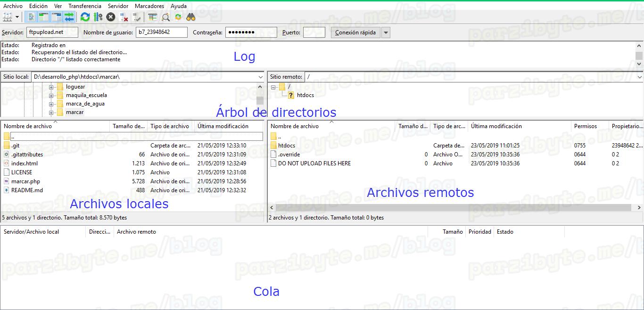
Task: Open the Servidor menu
Action: [x=118, y=6]
